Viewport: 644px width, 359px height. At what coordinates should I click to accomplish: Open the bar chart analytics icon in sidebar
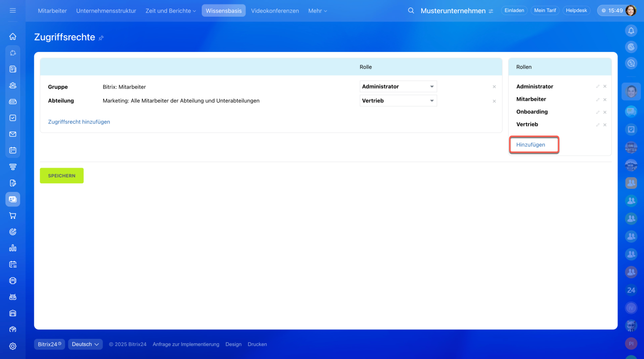[13, 248]
